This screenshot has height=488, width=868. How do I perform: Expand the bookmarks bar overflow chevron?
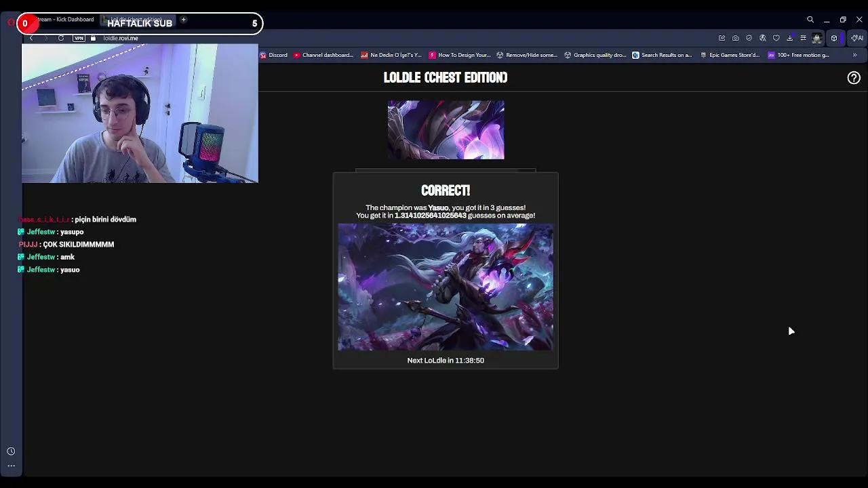[x=854, y=55]
